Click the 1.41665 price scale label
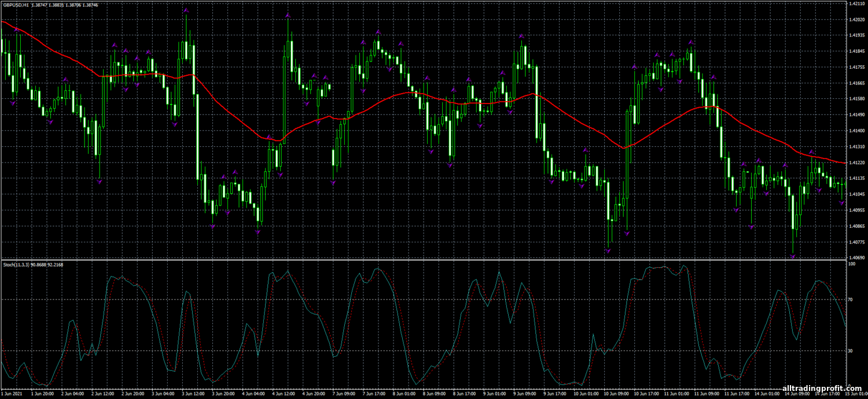 point(857,83)
